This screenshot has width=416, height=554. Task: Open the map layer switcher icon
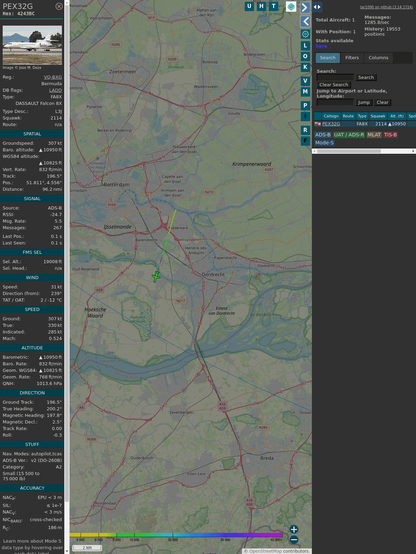pyautogui.click(x=291, y=7)
